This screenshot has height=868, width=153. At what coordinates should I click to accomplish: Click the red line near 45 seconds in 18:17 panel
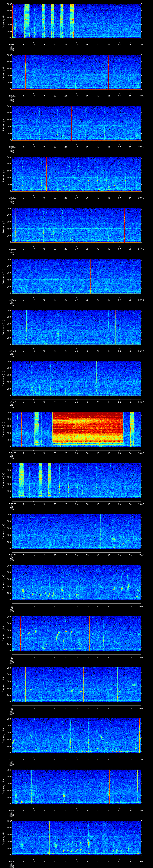[x=109, y=72]
